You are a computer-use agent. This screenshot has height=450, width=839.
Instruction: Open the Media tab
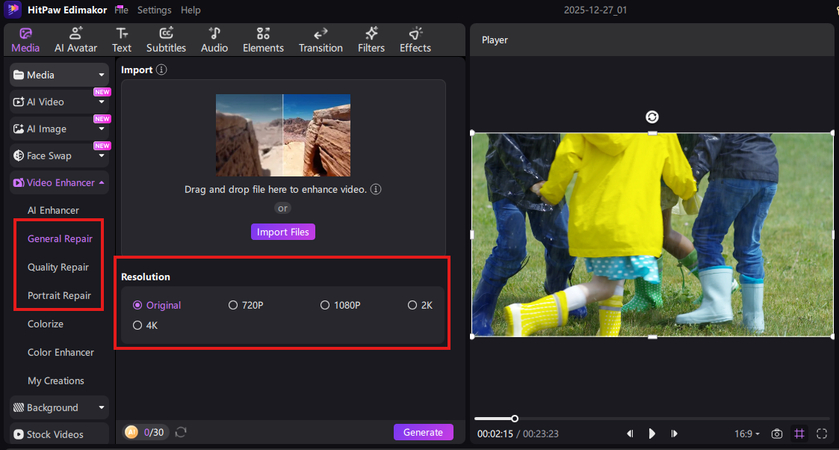coord(25,40)
